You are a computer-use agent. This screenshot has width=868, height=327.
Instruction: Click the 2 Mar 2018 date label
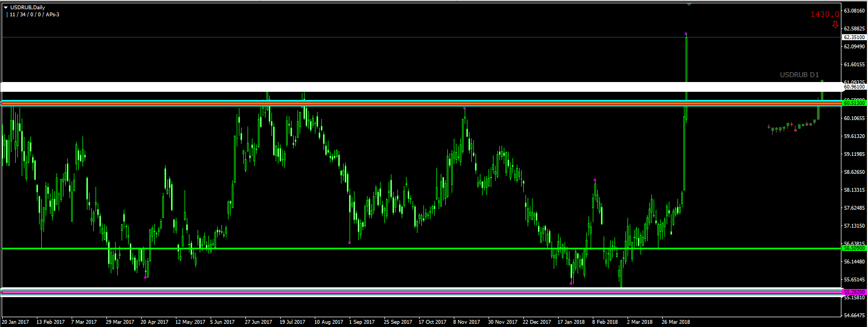point(640,322)
